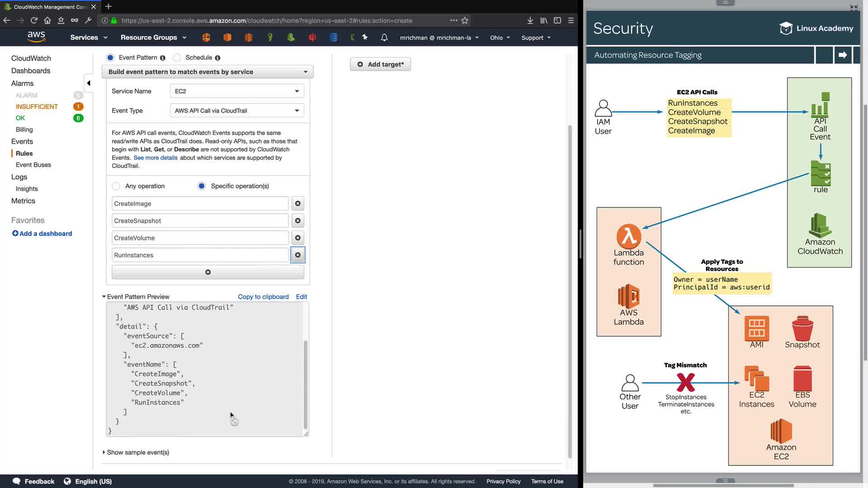Click the Add target button
Image resolution: width=868 pixels, height=488 pixels.
pyautogui.click(x=380, y=64)
